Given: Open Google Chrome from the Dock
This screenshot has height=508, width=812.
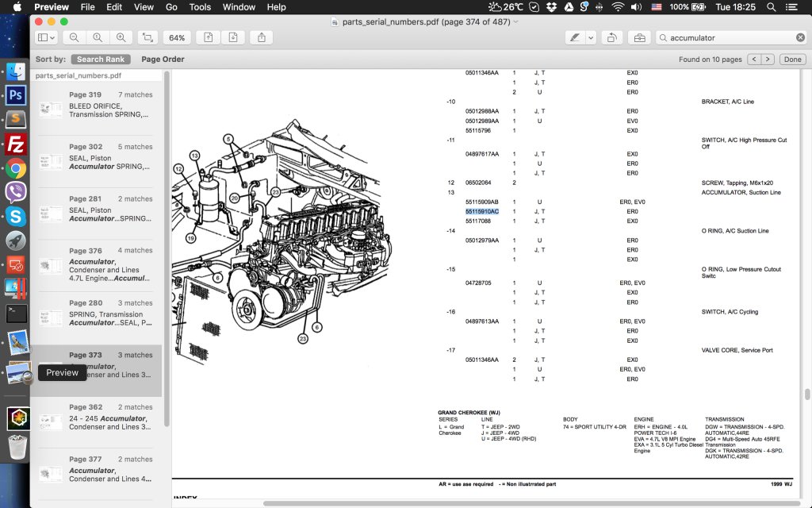Looking at the screenshot, I should tap(16, 168).
